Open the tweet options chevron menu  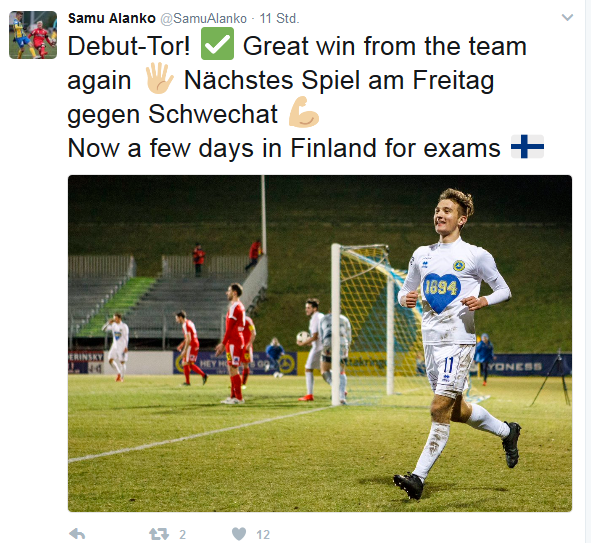[x=567, y=17]
